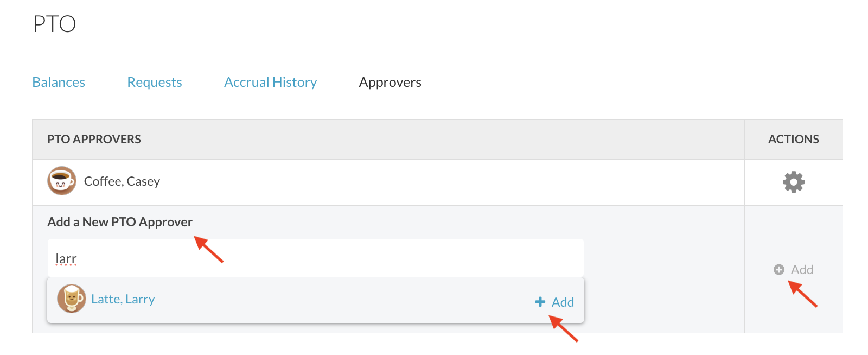868x355 pixels.
Task: Click the PTO page heading
Action: tap(54, 24)
